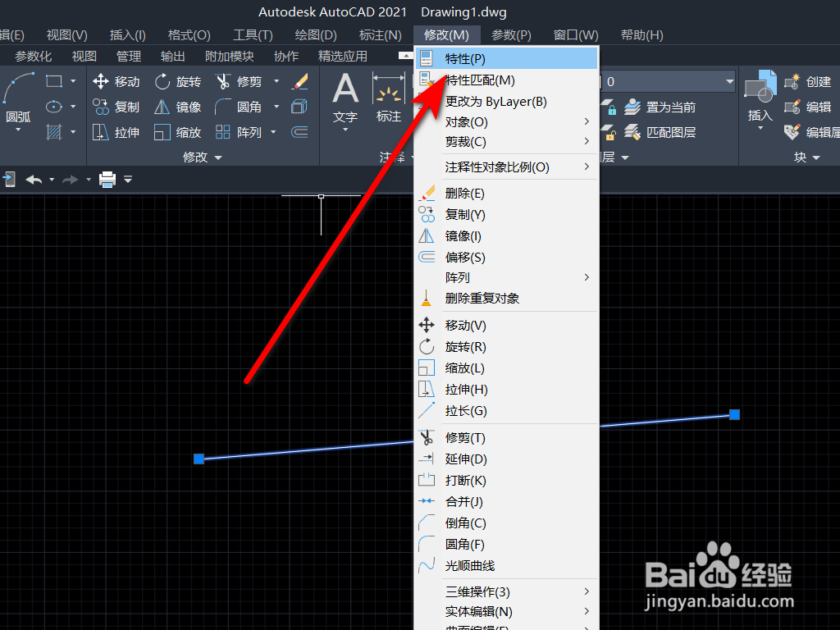Click Edit block (编辑) icon
Image resolution: width=840 pixels, height=630 pixels.
click(808, 107)
